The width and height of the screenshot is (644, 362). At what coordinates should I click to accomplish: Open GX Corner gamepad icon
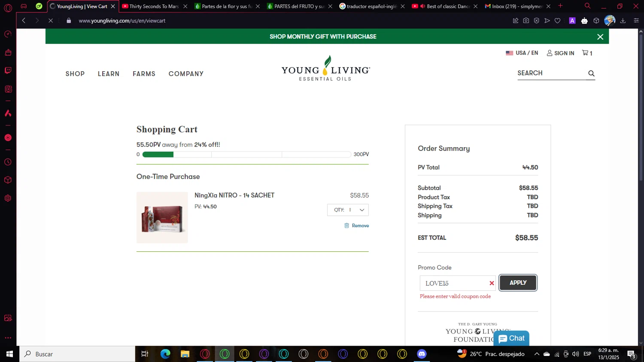tap(24, 6)
